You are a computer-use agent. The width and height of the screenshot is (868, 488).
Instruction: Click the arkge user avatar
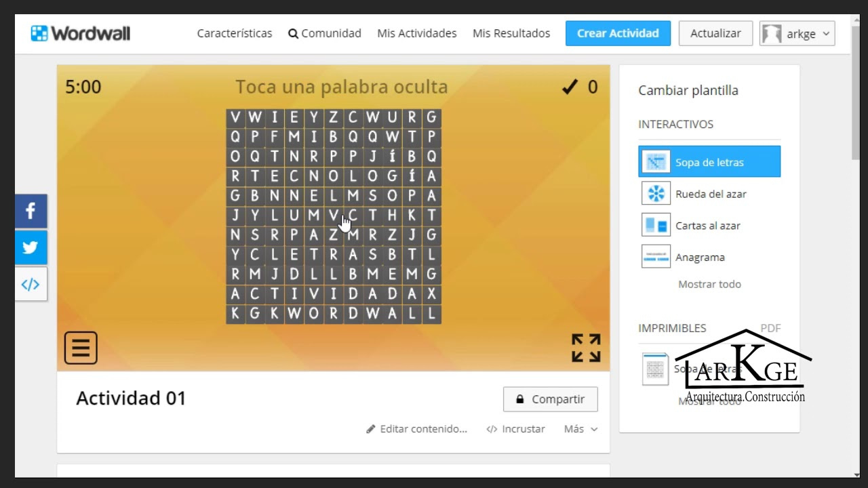[772, 33]
